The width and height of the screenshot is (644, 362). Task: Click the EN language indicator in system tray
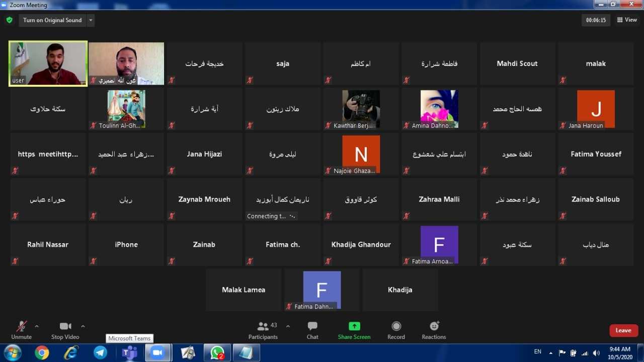point(537,352)
